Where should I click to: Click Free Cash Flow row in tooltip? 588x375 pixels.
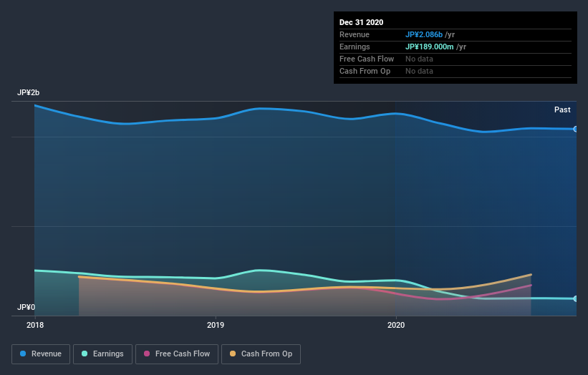456,59
